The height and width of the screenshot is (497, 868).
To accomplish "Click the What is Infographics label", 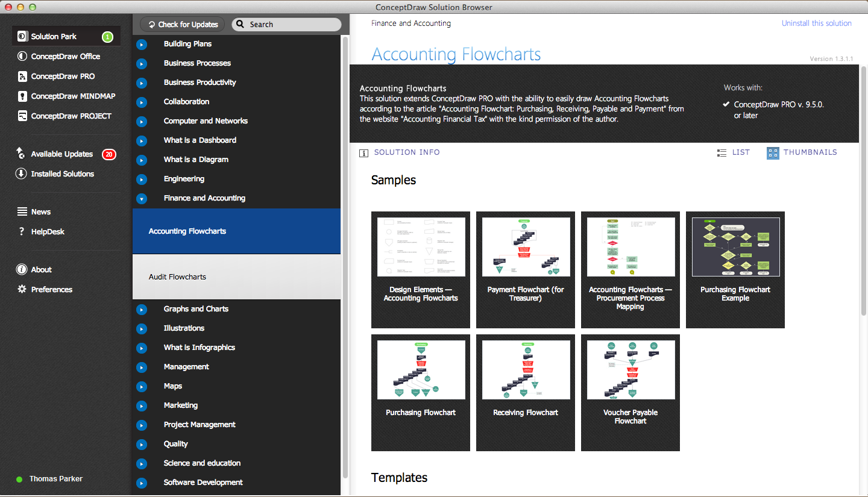I will [x=200, y=348].
